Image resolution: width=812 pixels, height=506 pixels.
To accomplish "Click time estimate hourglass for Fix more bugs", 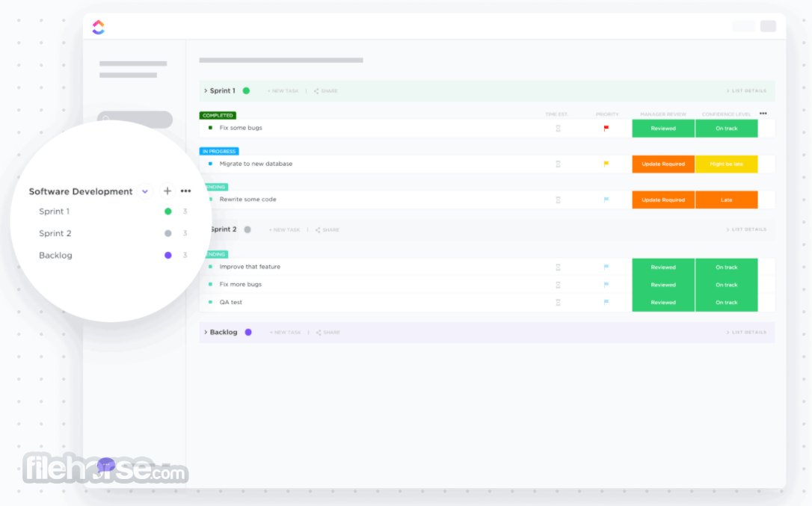I will point(558,285).
